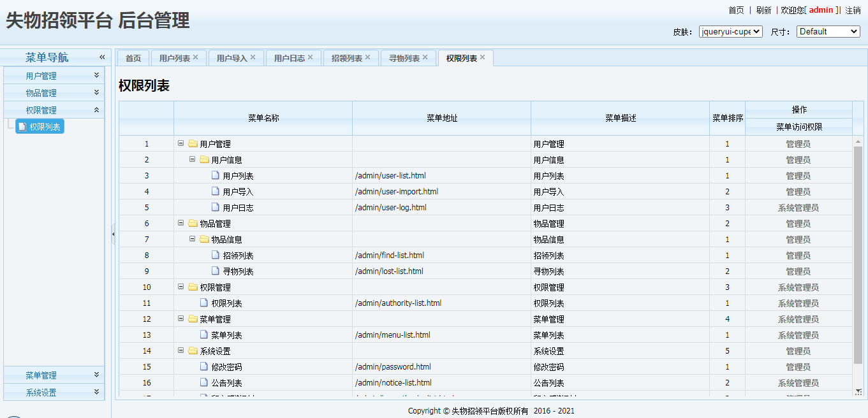The width and height of the screenshot is (868, 418).
Task: Switch to the 用户列表 tab
Action: [174, 58]
